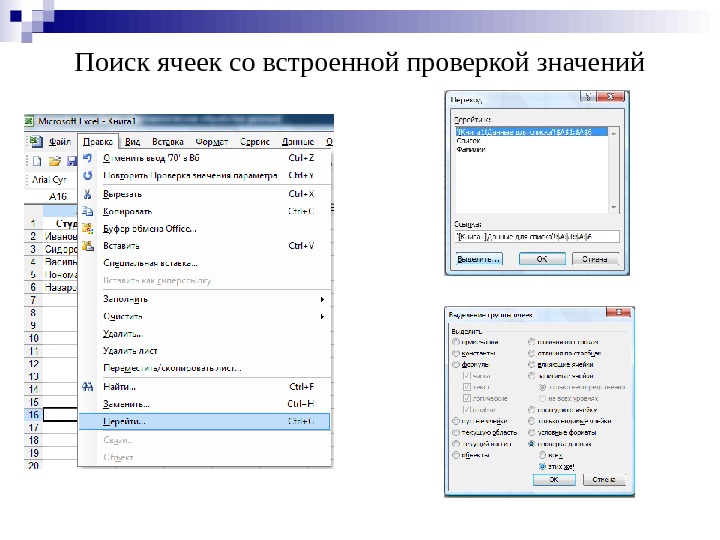
Task: Select the константы radio button
Action: pos(456,353)
